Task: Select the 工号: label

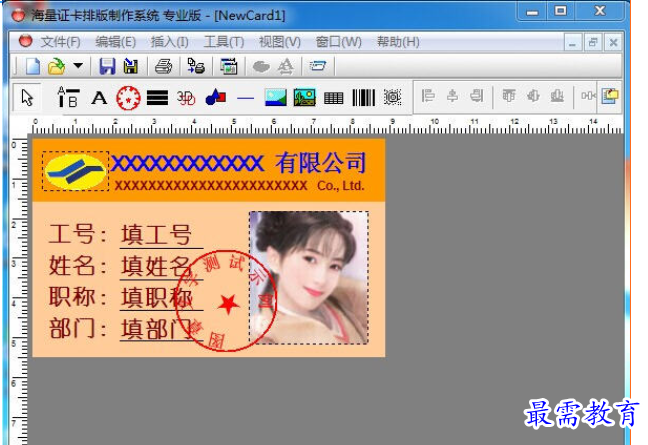Action: 78,234
